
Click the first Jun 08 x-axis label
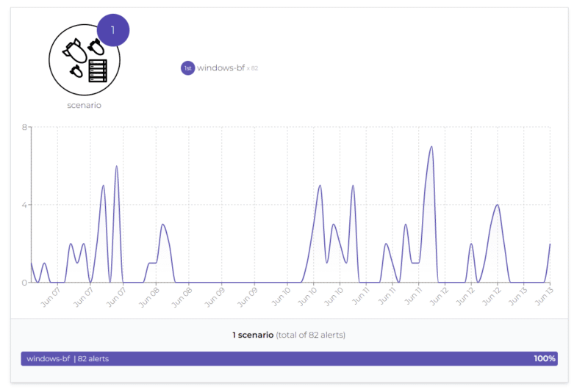(148, 297)
